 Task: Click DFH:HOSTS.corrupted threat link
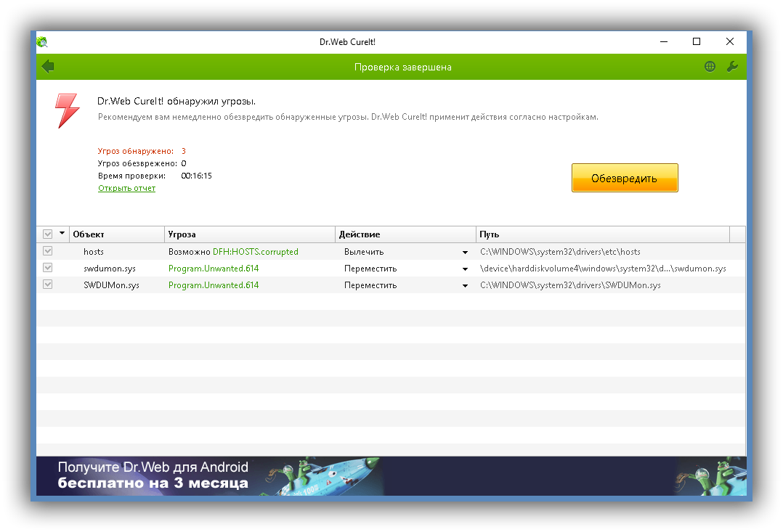click(x=255, y=252)
